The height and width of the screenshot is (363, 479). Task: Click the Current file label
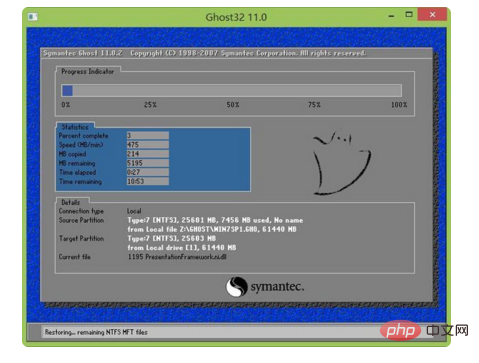[x=75, y=257]
